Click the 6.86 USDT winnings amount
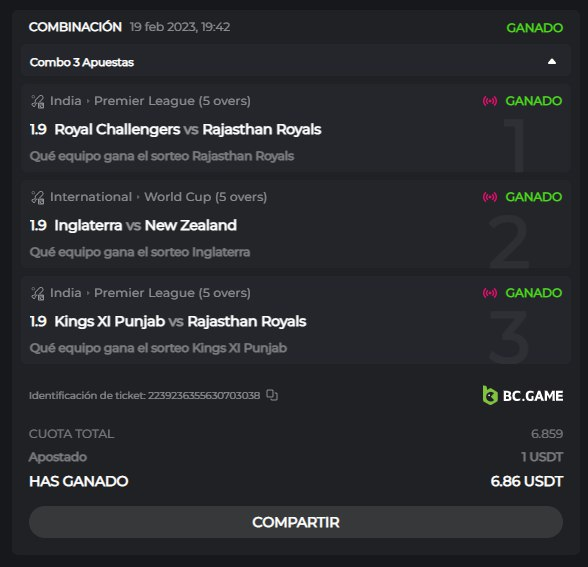This screenshot has height=567, width=588. [526, 481]
